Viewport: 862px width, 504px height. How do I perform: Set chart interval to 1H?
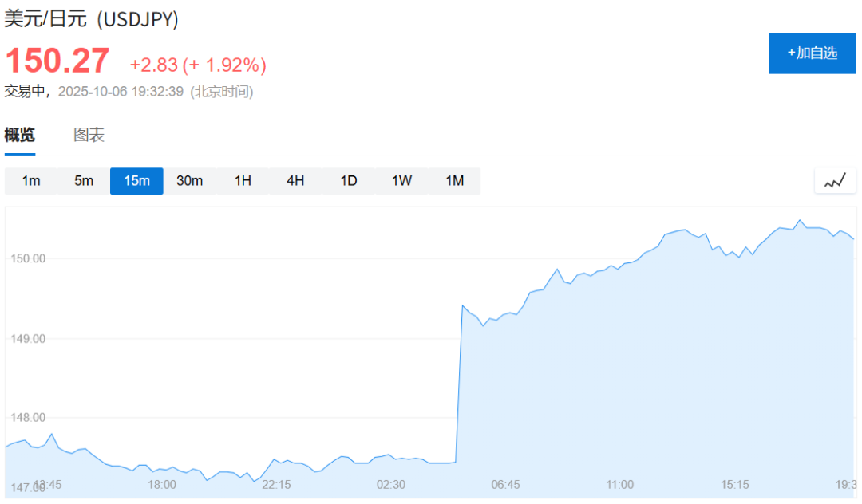point(243,181)
